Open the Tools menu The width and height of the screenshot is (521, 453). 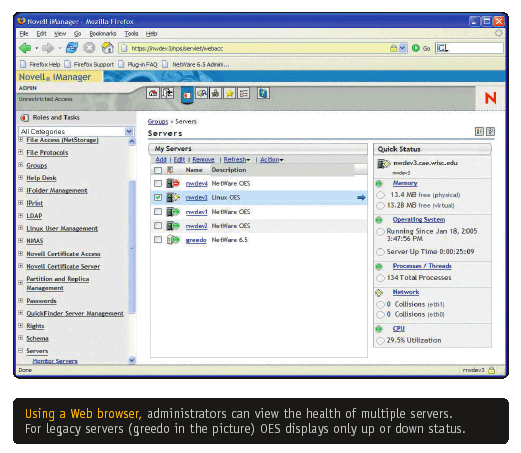(131, 34)
